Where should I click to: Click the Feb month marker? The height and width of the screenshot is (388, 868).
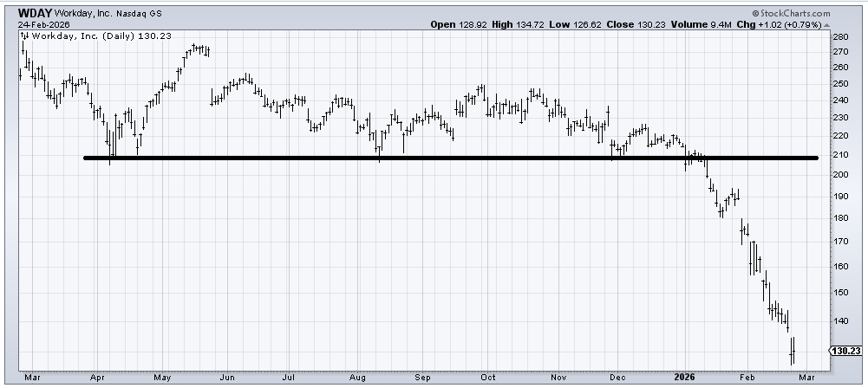click(x=745, y=378)
